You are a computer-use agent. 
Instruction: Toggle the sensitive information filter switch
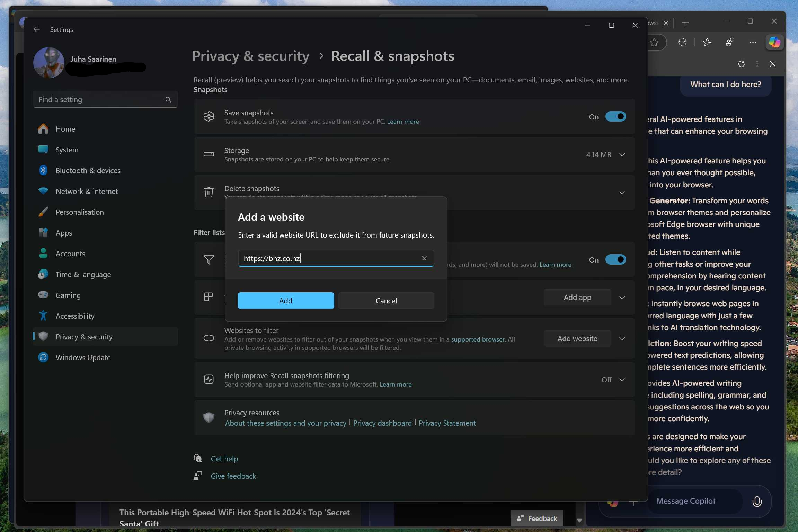coord(615,260)
